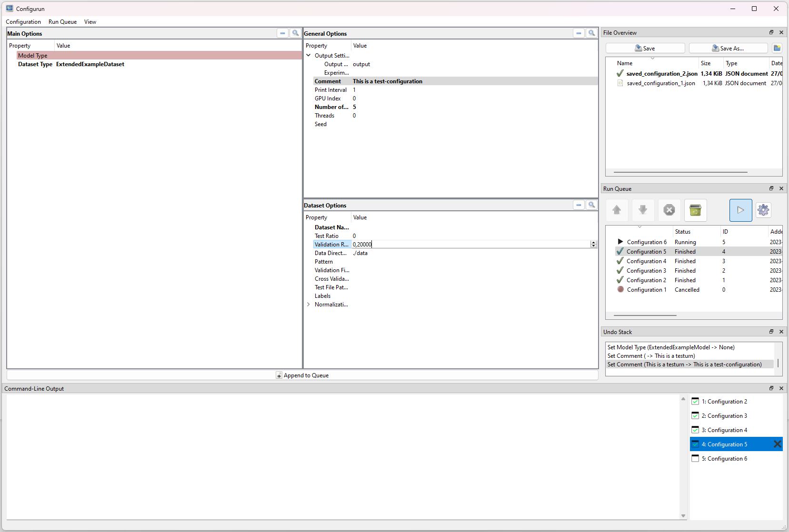Open Run Queue settings gear
The image size is (789, 532).
pos(763,210)
